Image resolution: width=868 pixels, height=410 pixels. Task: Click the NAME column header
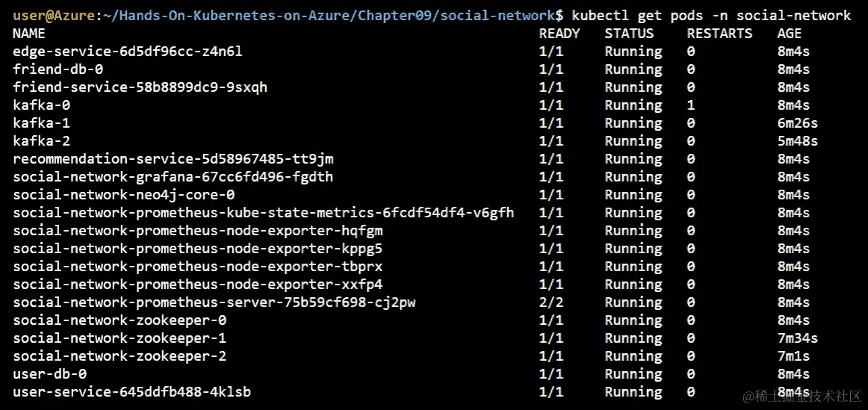coord(29,34)
